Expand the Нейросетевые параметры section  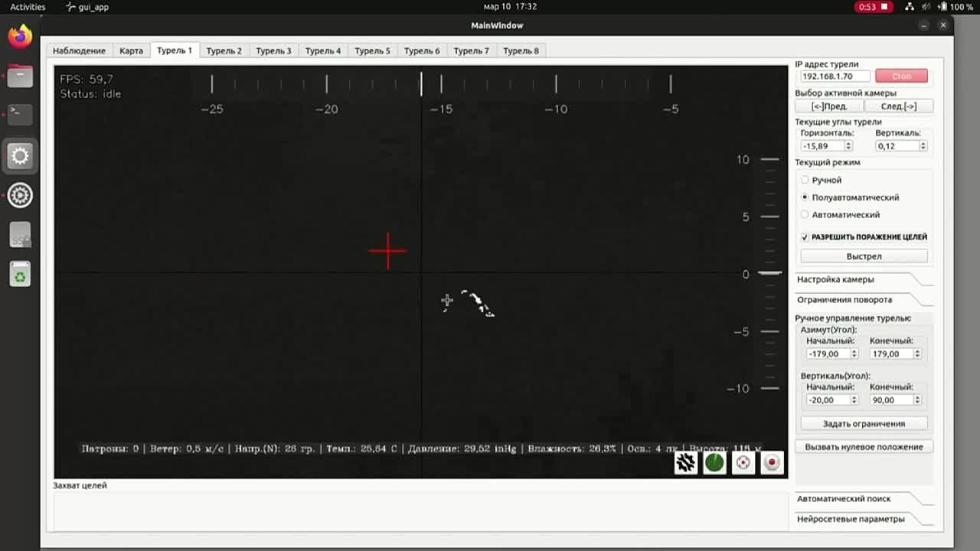(851, 519)
